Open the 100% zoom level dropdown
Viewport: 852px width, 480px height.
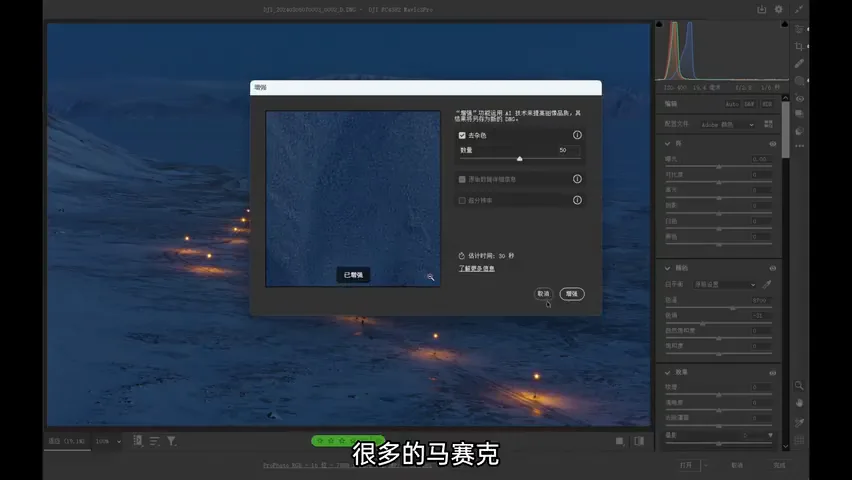pos(108,441)
